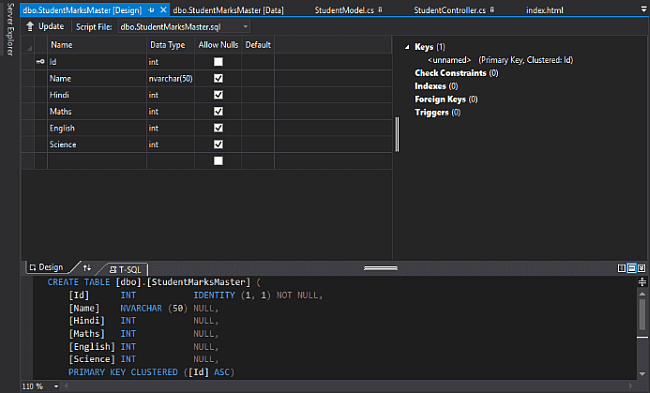Viewport: 650px width, 393px height.
Task: Open the index.html tab
Action: tap(545, 10)
